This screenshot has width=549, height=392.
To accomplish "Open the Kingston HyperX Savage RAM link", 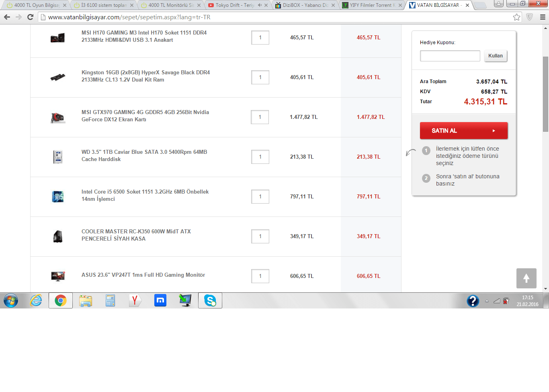I will click(x=145, y=76).
